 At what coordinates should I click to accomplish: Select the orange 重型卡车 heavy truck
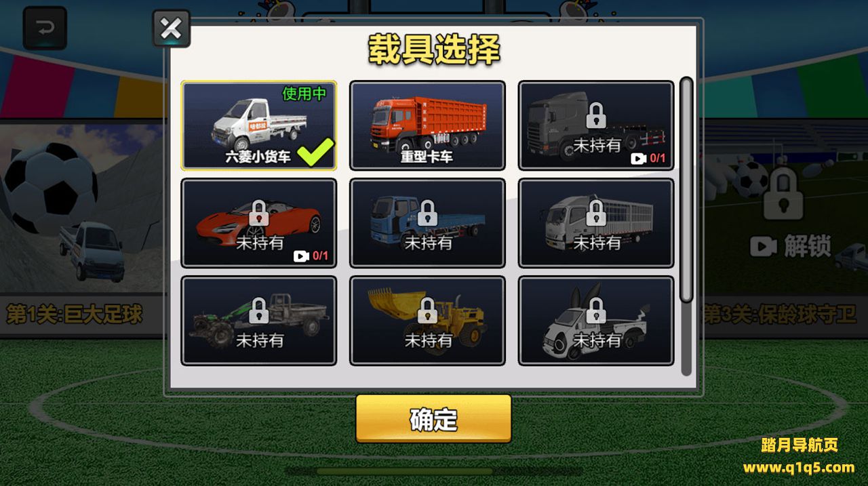click(427, 125)
